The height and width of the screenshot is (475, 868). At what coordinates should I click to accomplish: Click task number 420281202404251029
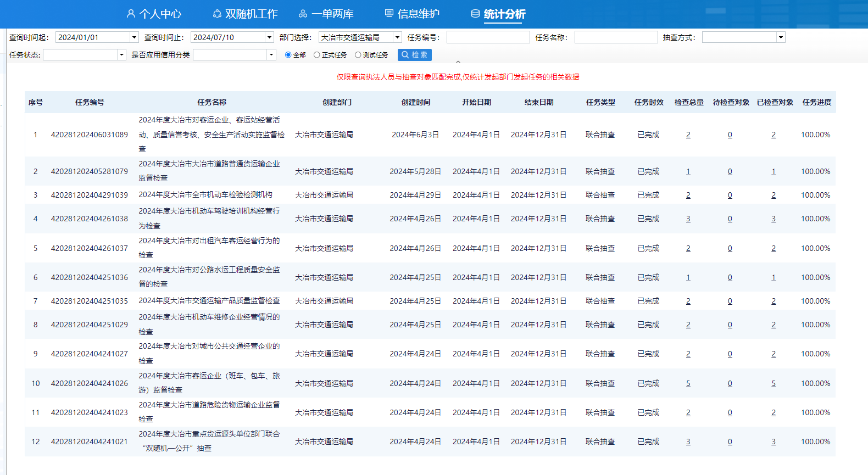click(90, 325)
